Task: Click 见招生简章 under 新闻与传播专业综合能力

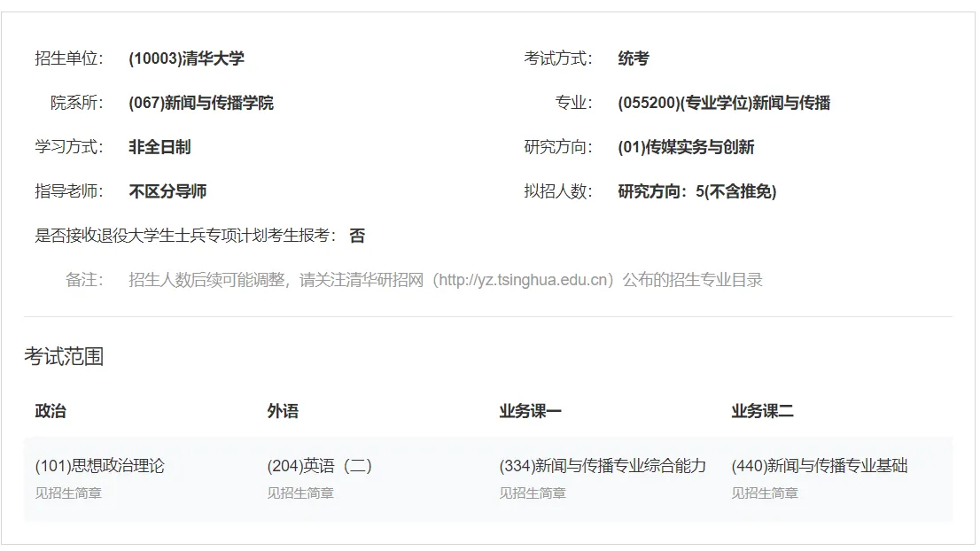Action: click(533, 493)
